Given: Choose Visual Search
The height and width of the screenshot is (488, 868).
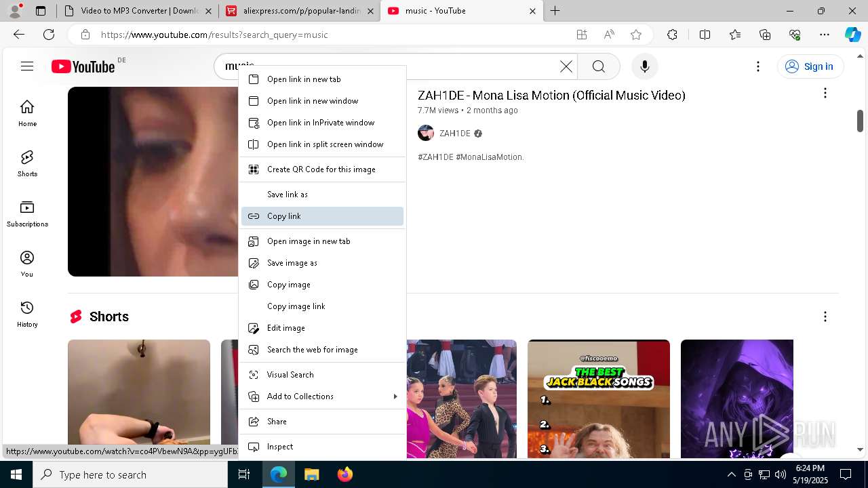Looking at the screenshot, I should click(323, 375).
